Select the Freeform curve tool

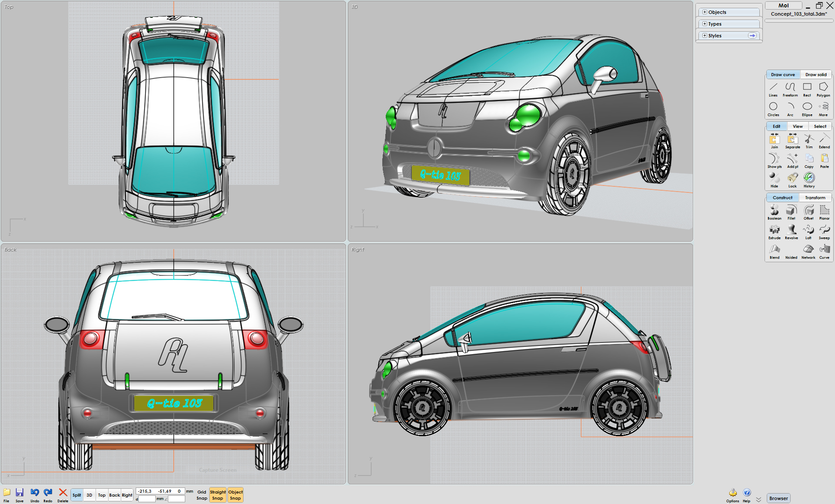(x=790, y=89)
